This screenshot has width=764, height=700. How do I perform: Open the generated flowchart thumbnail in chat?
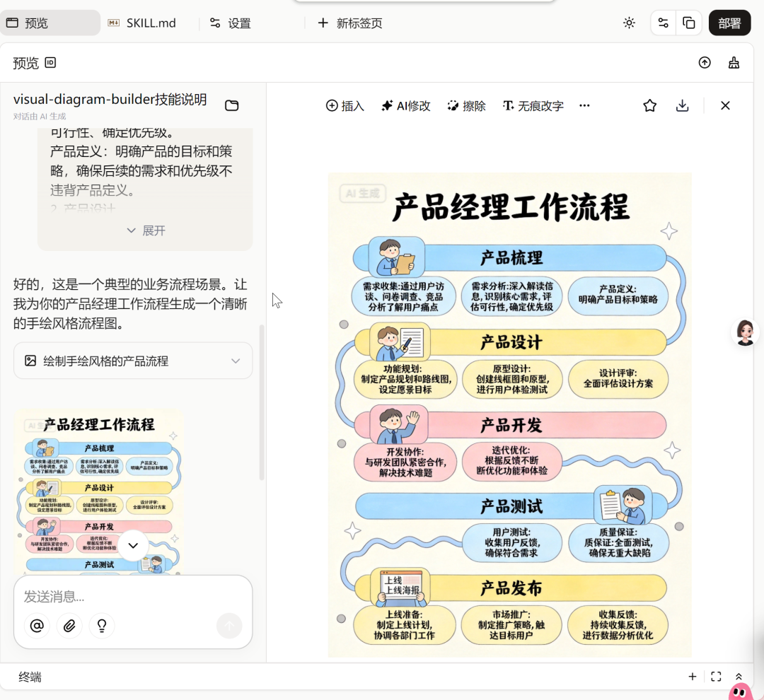pos(100,492)
